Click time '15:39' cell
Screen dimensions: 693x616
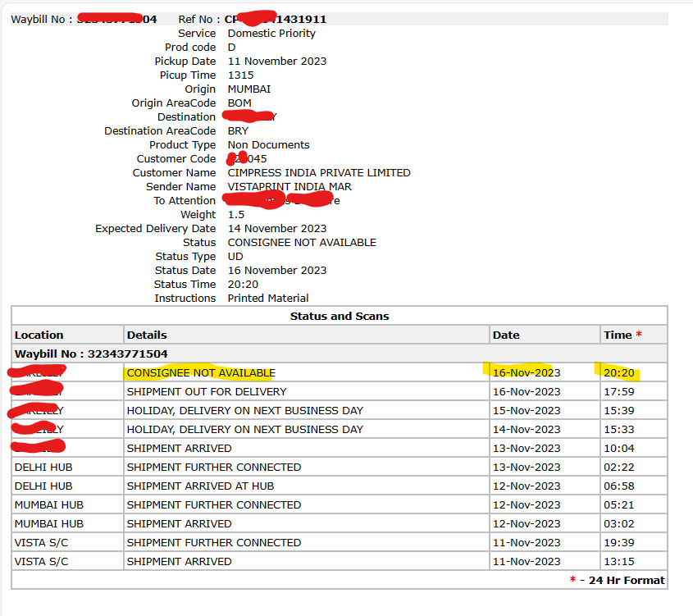tap(618, 411)
